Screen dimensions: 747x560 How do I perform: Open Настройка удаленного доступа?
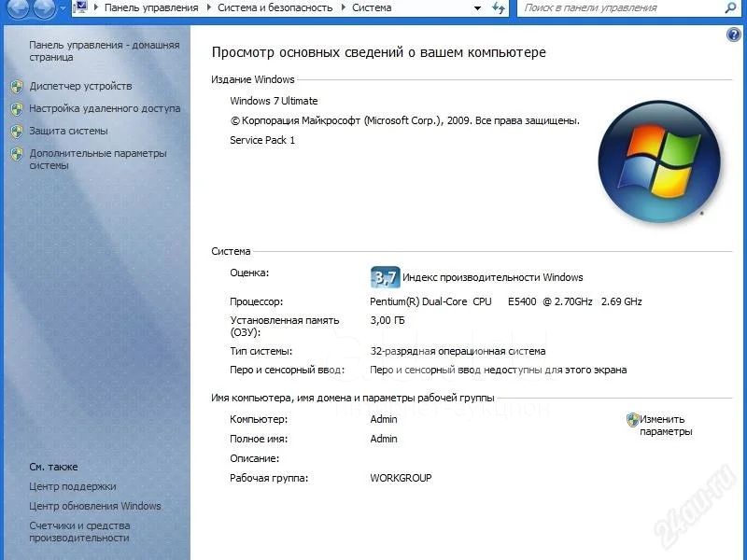tap(105, 108)
